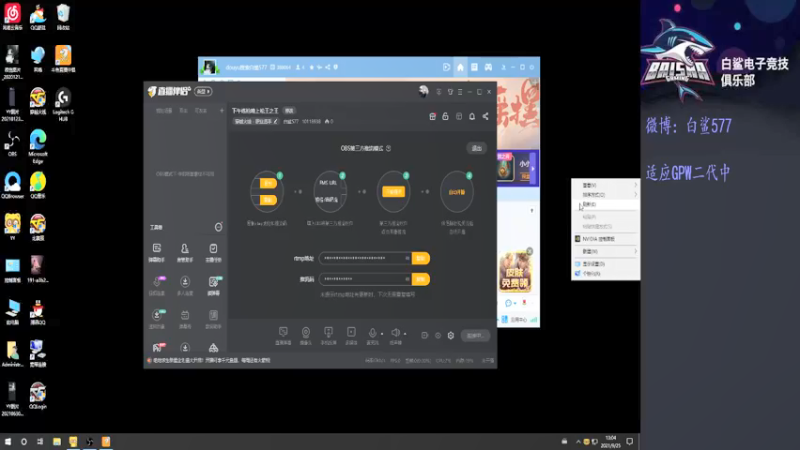Open the gift box icon with red dot
The image size is (800, 450).
pyautogui.click(x=433, y=117)
